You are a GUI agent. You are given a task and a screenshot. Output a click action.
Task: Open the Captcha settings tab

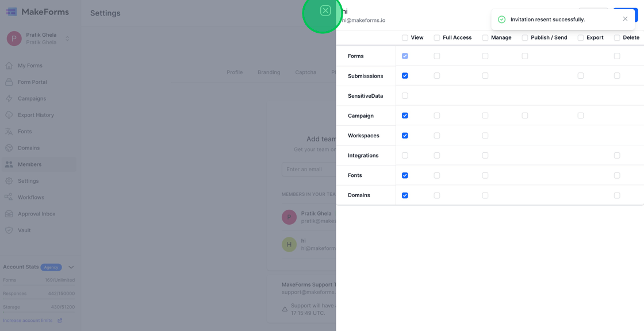click(305, 72)
